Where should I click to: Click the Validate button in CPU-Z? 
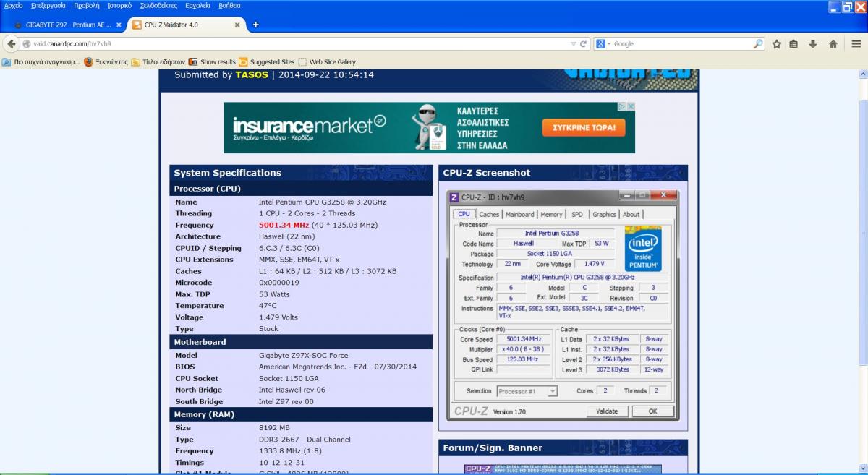pyautogui.click(x=607, y=411)
